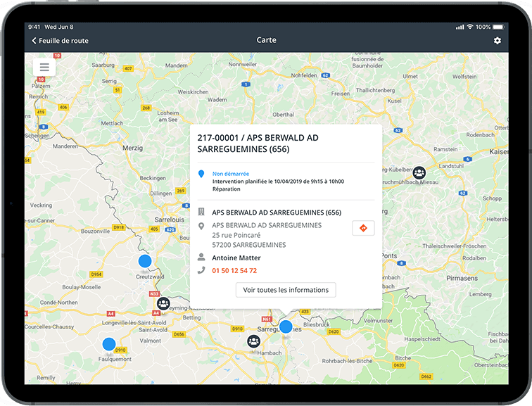Click contact name Antoine Matter
This screenshot has height=406, width=532.
tap(236, 258)
